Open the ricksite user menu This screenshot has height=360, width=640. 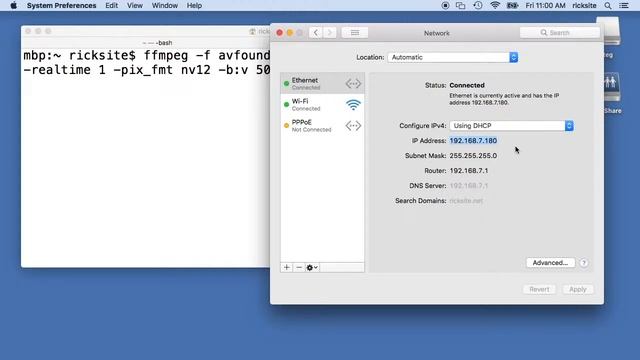pos(584,6)
